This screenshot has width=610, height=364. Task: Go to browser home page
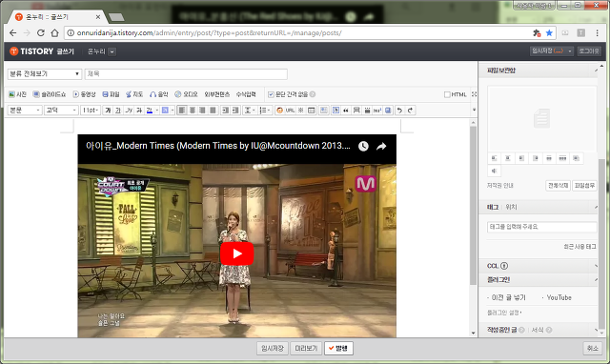coord(55,33)
